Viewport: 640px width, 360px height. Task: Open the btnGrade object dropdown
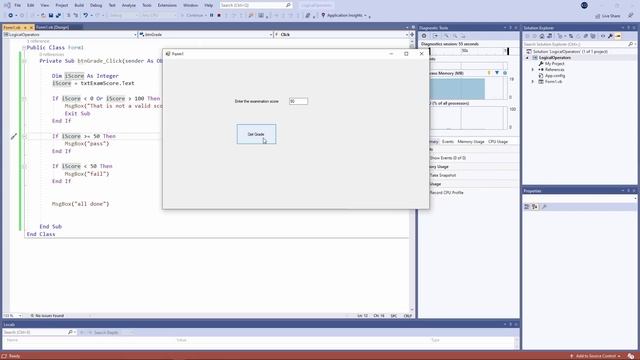click(x=206, y=35)
